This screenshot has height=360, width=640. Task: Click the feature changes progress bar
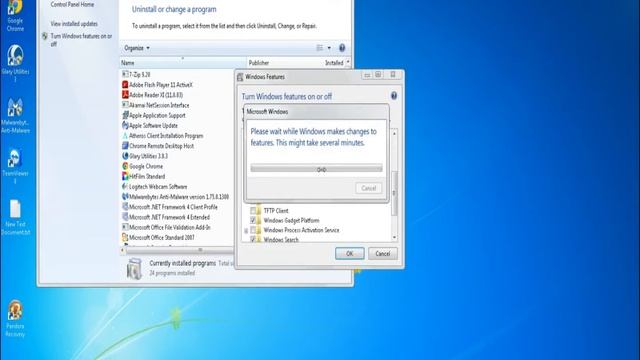tap(316, 169)
